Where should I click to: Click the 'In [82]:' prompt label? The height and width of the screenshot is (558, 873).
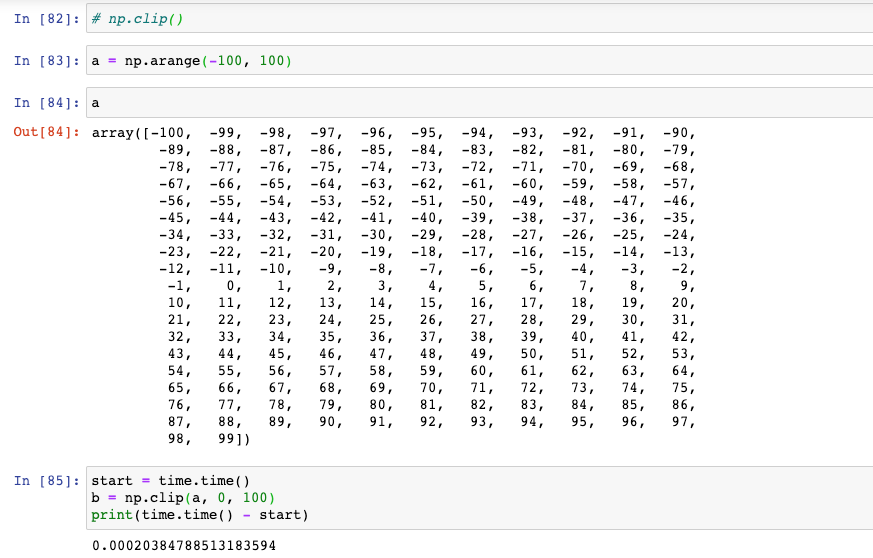pos(47,19)
